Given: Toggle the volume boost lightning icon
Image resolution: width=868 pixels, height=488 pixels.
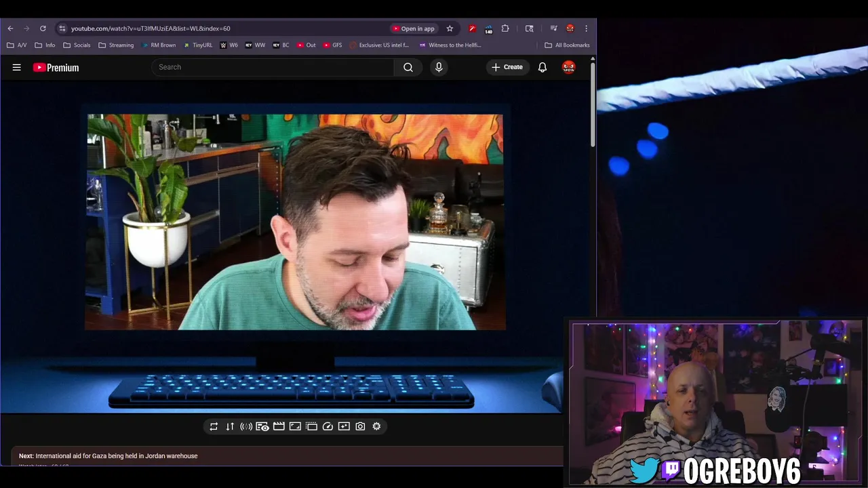Looking at the screenshot, I should [x=246, y=426].
